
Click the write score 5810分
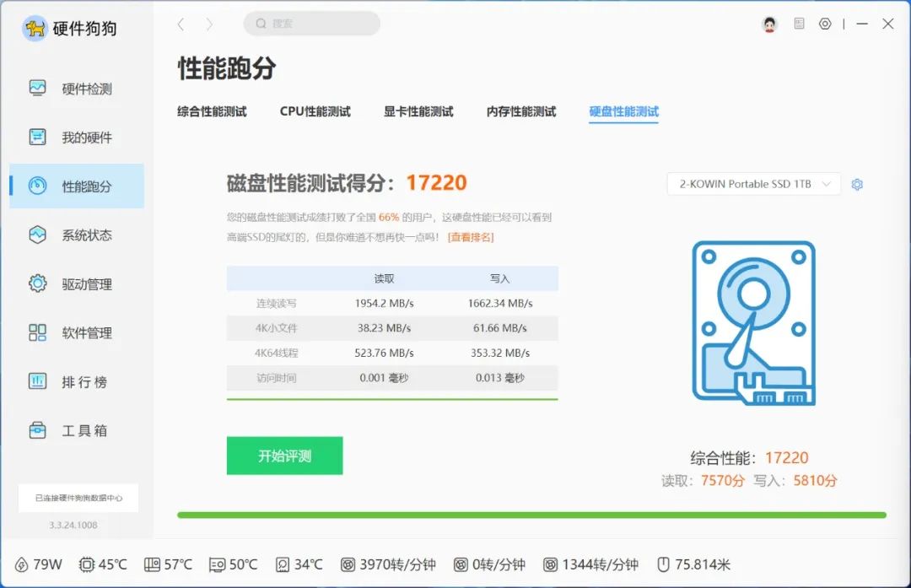click(x=815, y=481)
